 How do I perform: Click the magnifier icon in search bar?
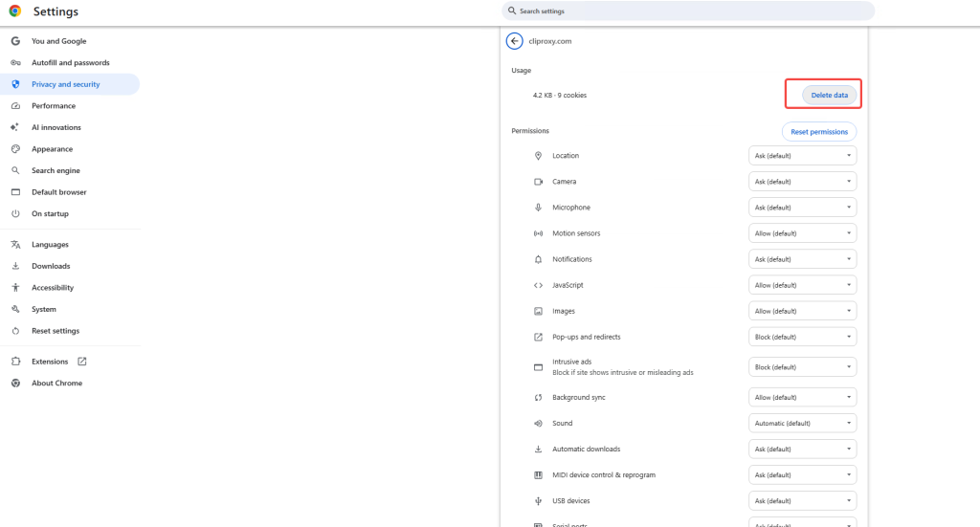click(511, 11)
